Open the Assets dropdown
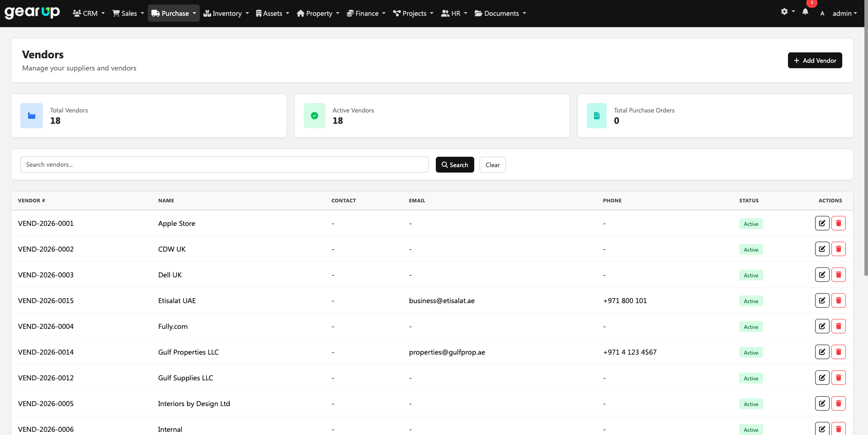Viewport: 868px width, 435px height. point(273,14)
